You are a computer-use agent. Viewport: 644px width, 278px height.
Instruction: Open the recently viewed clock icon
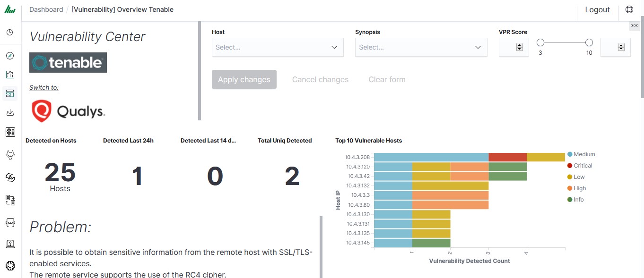[x=10, y=33]
